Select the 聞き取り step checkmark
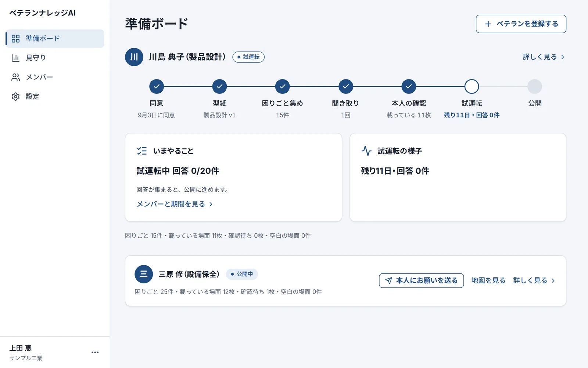The image size is (588, 368). tap(346, 86)
